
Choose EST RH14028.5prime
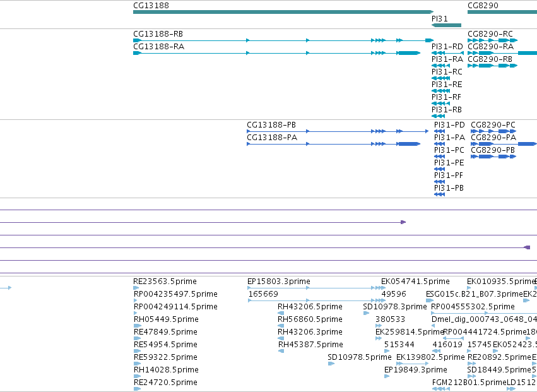click(x=166, y=371)
